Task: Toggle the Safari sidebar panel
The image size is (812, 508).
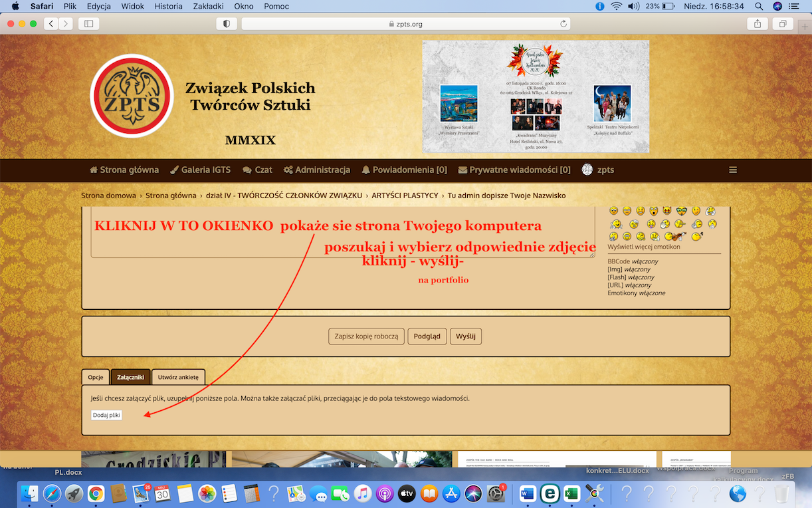Action: pos(88,24)
